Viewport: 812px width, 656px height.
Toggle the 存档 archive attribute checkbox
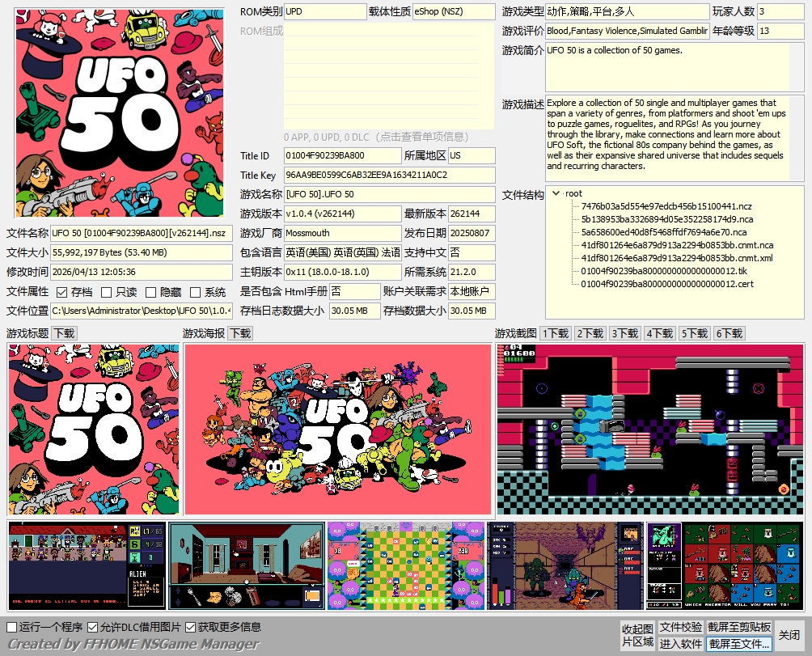pos(62,292)
